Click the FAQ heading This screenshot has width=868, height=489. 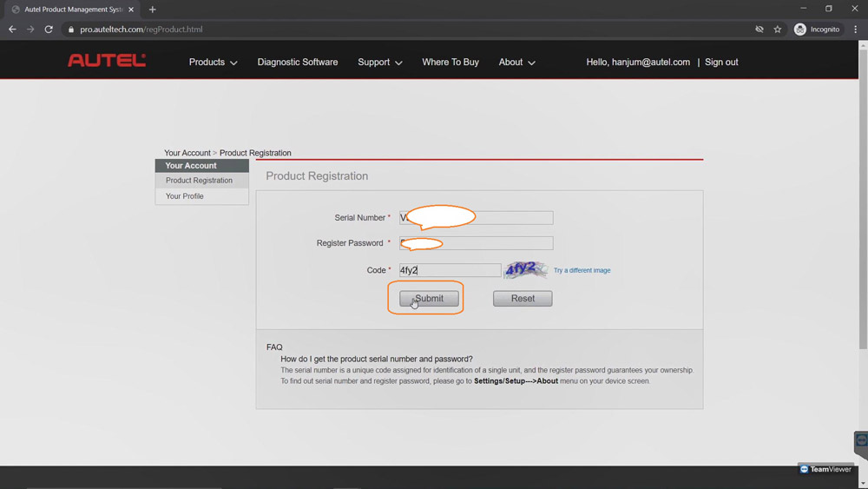click(x=274, y=347)
